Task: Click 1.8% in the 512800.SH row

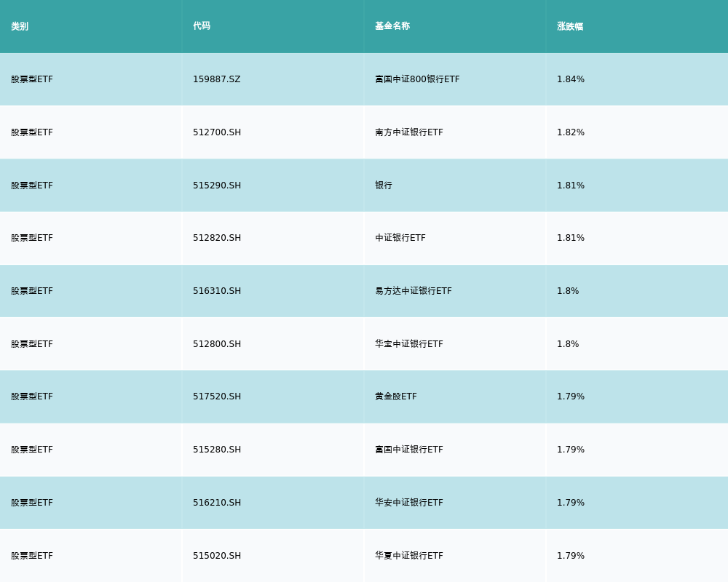Action: 568,344
